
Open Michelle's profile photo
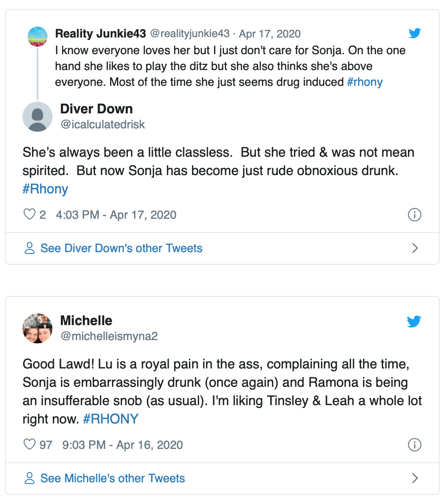[37, 328]
